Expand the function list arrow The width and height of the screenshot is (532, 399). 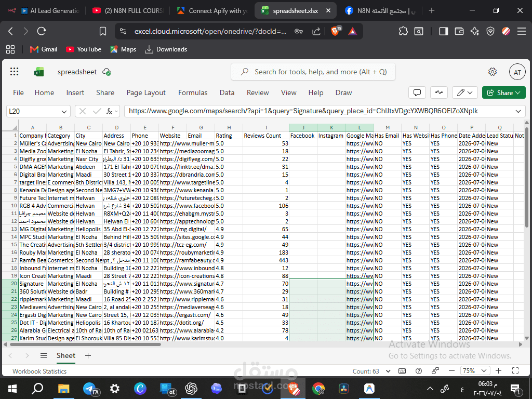coord(116,111)
